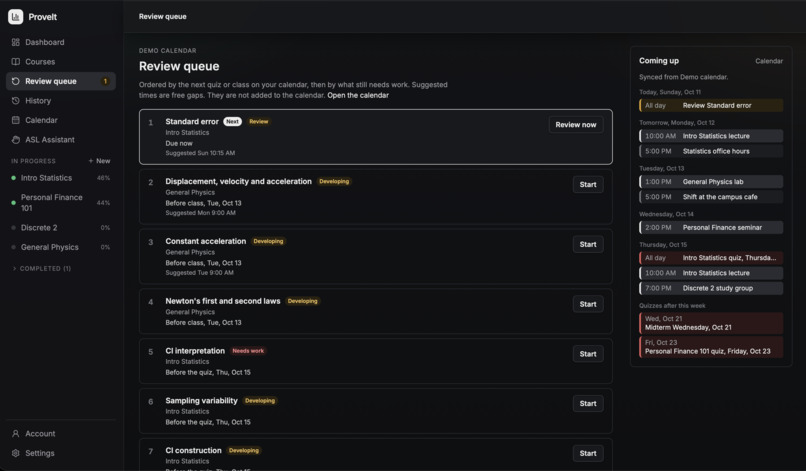Click the Courses book icon

click(x=15, y=62)
